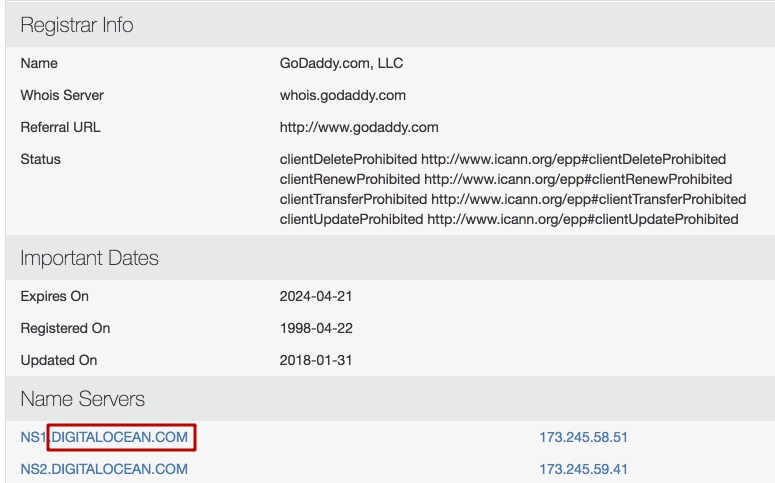
Task: Click the http://www.godaddy.com referral URL
Action: [x=359, y=127]
